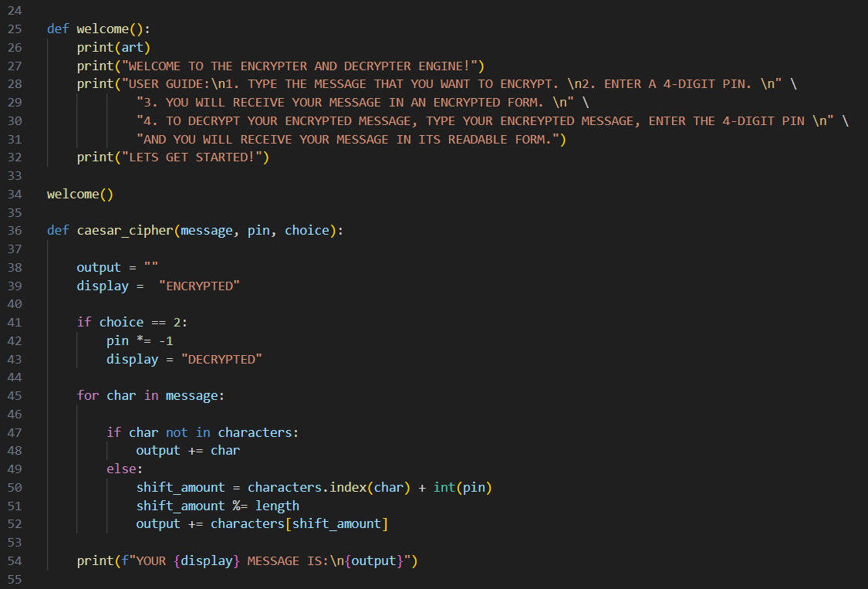Click the -1 value on line 42
The image size is (868, 589).
(177, 340)
